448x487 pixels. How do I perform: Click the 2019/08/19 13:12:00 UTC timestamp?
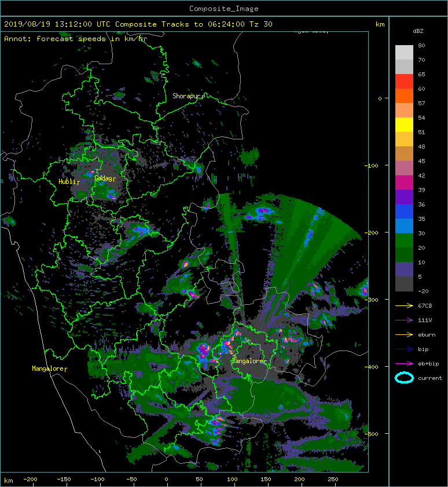[57, 24]
